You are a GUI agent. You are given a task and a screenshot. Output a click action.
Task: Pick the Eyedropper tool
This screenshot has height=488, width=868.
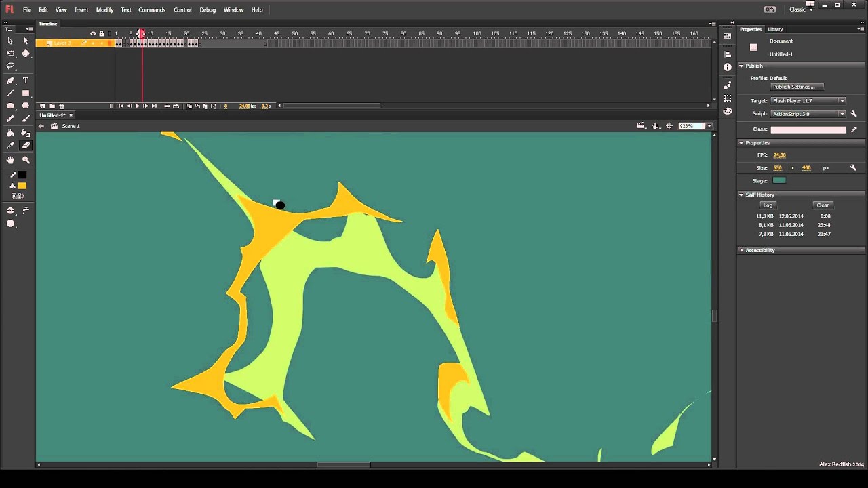point(10,146)
